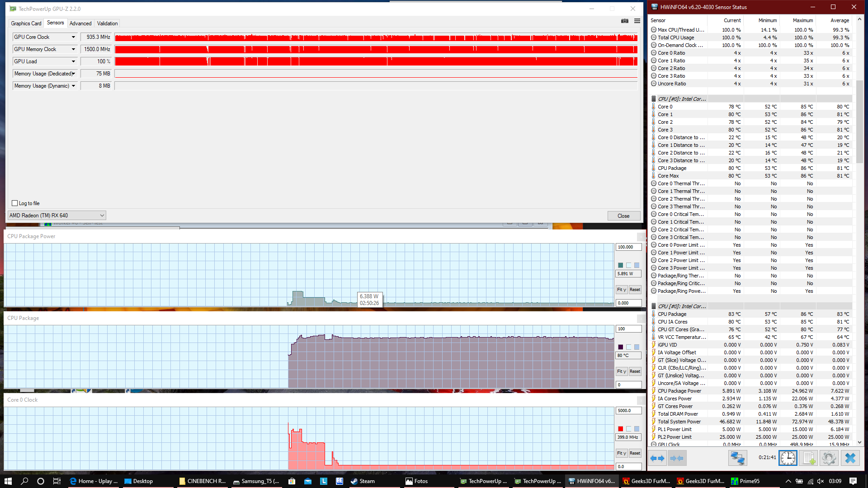The width and height of the screenshot is (868, 488).
Task: Switch to the Graphics Card tab
Action: click(x=26, y=23)
